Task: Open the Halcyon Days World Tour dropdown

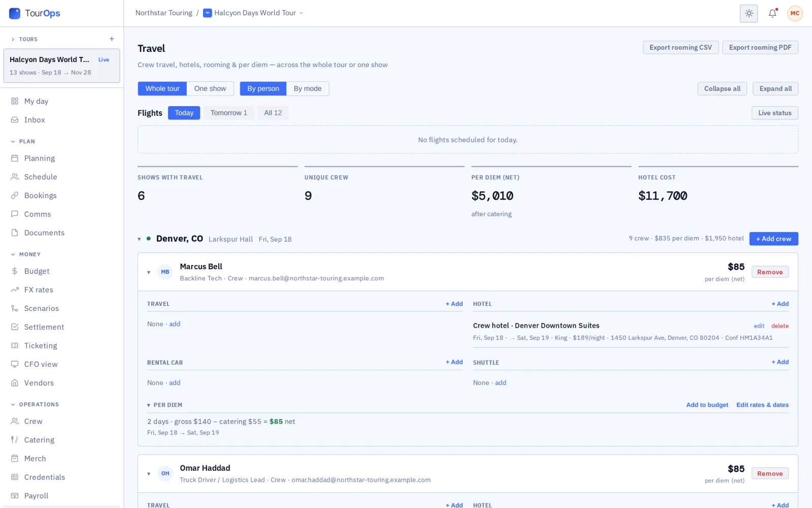Action: point(253,13)
